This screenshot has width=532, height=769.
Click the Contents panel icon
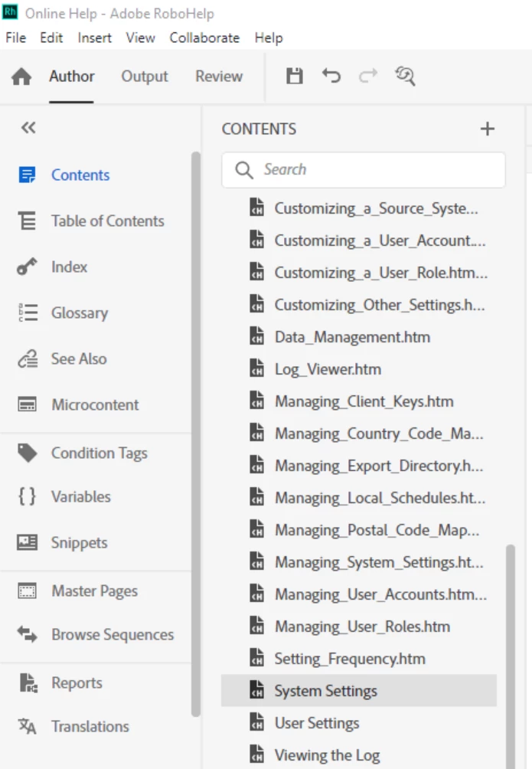point(27,175)
